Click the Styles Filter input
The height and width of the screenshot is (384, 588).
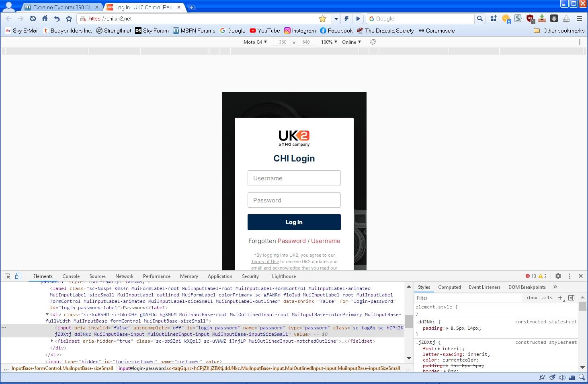click(469, 298)
